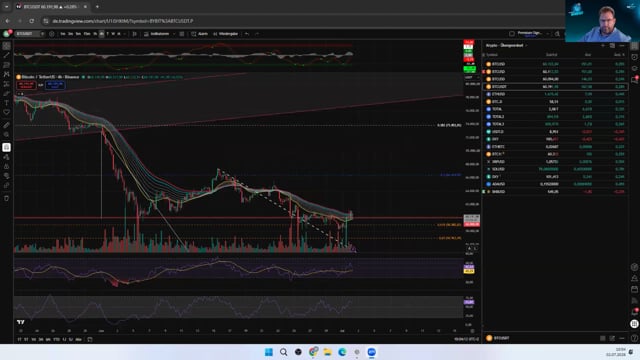Toggle log scale L button on price axis
The width and height of the screenshot is (640, 360).
point(475,248)
